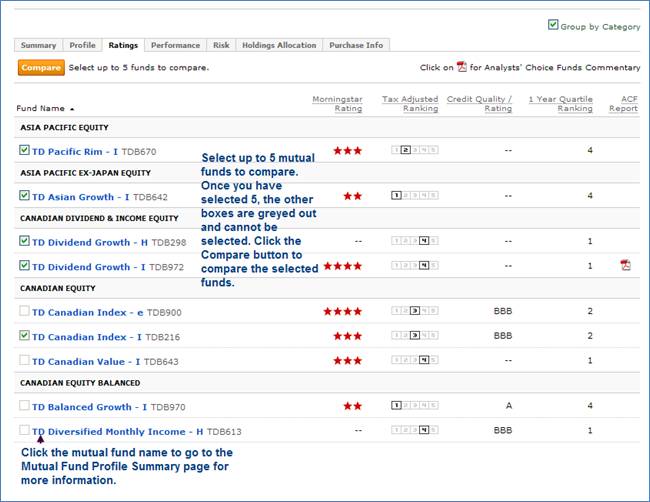Click the BBB credit rating for TD Canadian Index - e
The height and width of the screenshot is (502, 650).
503,311
